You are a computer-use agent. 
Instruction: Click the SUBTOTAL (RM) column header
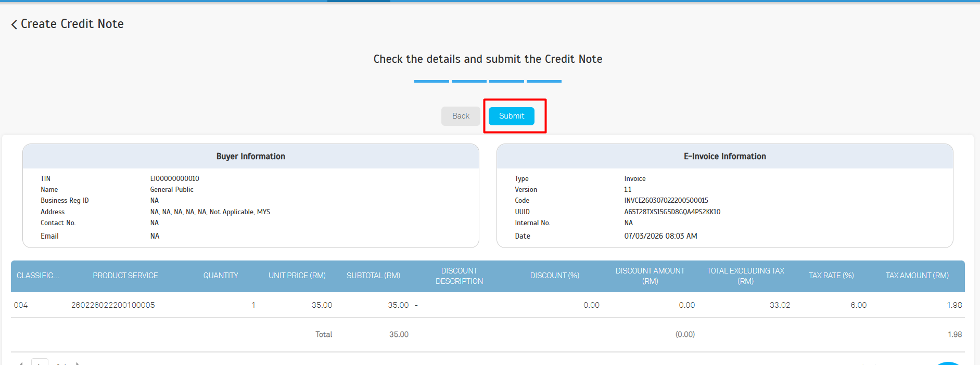(373, 276)
